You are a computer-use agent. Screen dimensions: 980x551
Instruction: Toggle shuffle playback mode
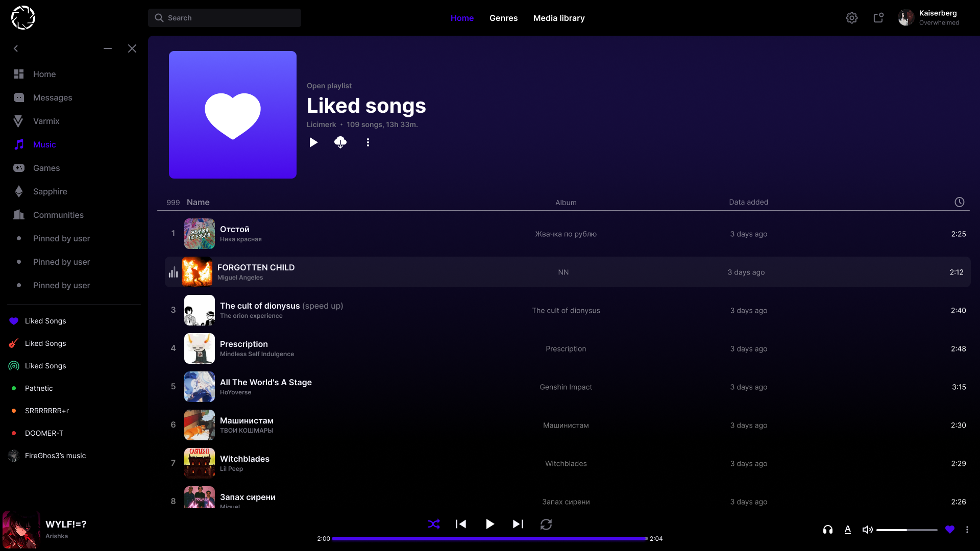(433, 524)
